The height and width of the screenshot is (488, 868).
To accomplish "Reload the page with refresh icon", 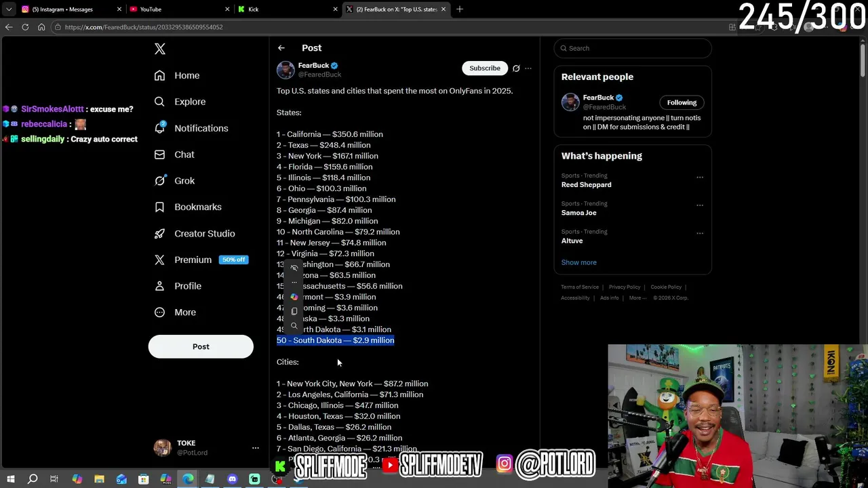I will pyautogui.click(x=25, y=27).
